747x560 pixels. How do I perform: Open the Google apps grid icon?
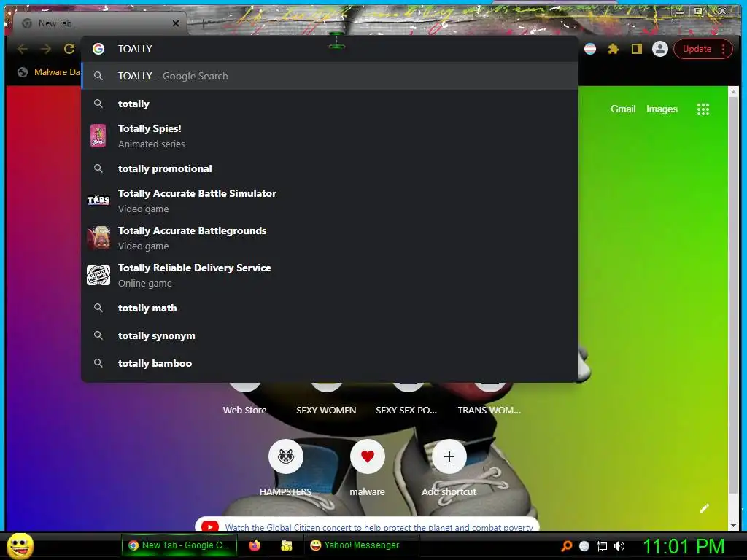[703, 109]
